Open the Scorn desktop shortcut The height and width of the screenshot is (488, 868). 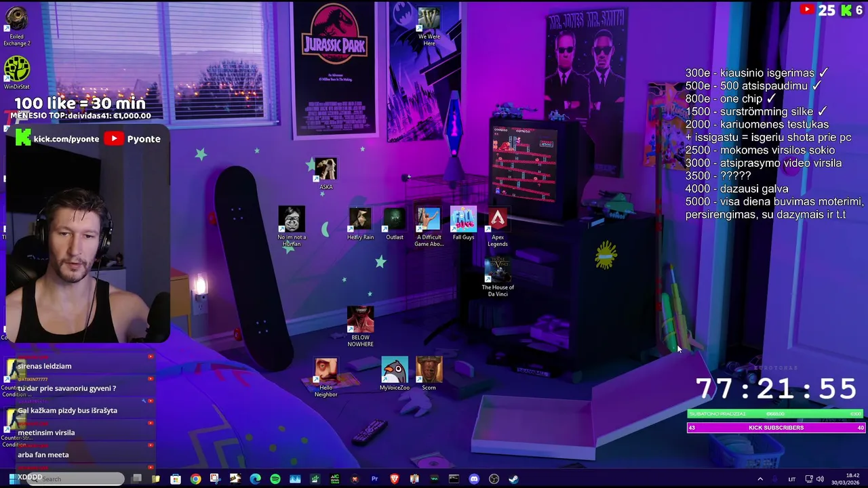click(429, 375)
